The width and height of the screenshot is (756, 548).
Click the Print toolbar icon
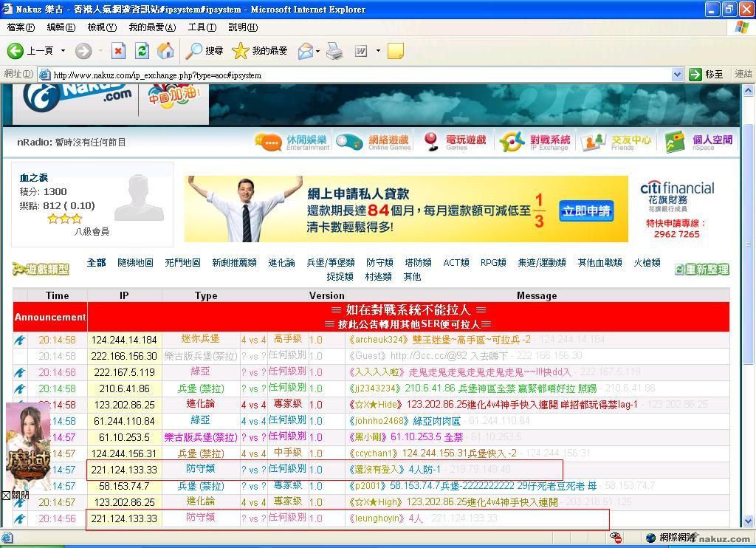pyautogui.click(x=334, y=50)
